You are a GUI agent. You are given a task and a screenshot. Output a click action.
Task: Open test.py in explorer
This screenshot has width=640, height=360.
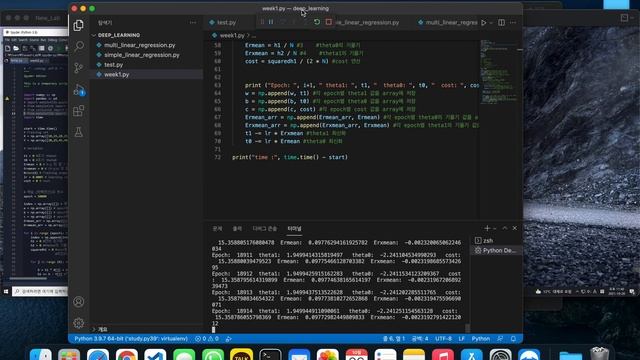[x=113, y=64]
